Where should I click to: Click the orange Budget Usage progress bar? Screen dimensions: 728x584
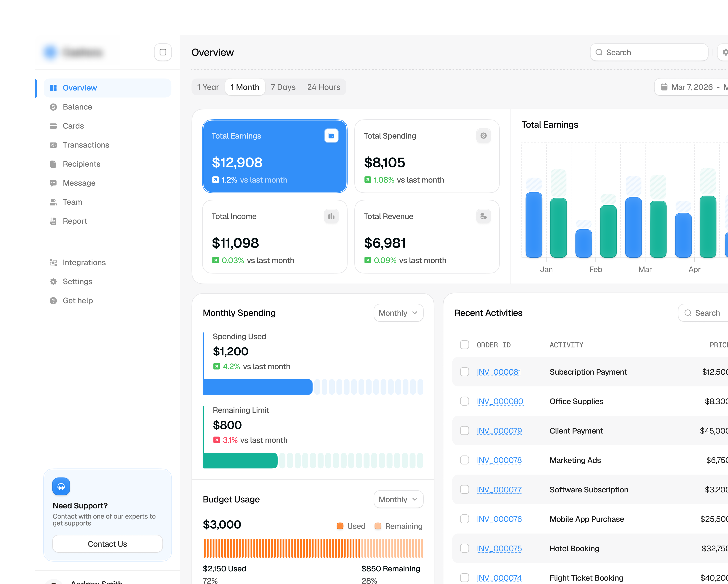coord(313,548)
